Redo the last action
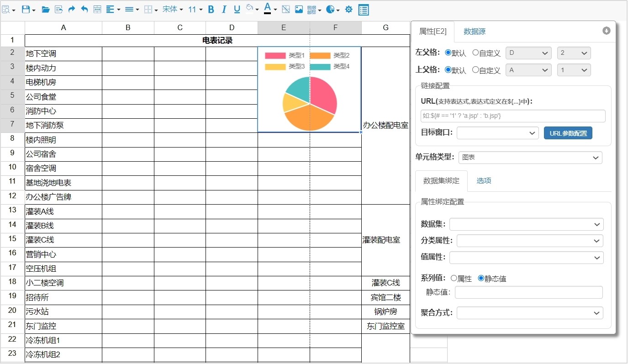 (71, 9)
